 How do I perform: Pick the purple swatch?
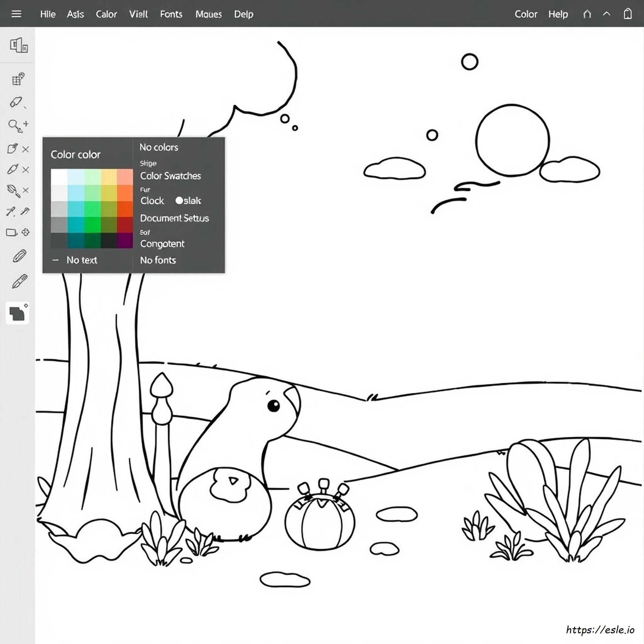pos(125,240)
